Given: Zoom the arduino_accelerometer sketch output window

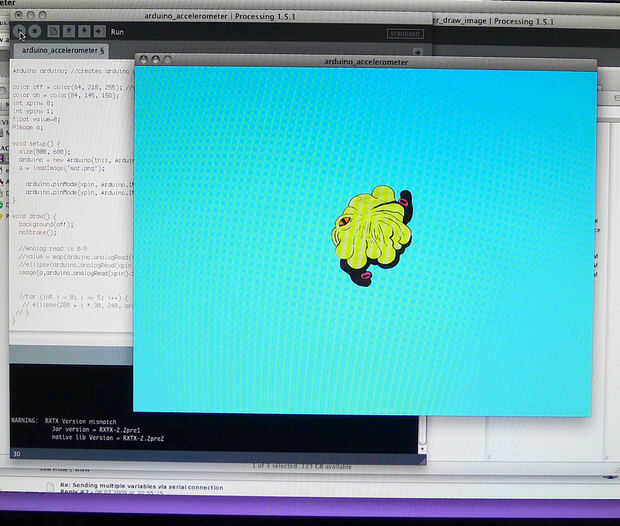Looking at the screenshot, I should 168,60.
